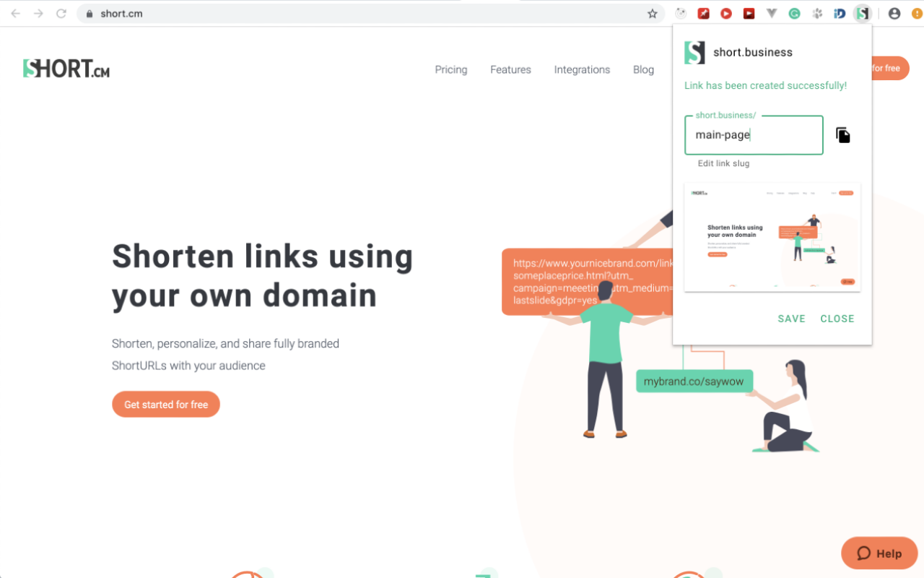The image size is (924, 578).
Task: Open the Integrations page
Action: [x=582, y=69]
